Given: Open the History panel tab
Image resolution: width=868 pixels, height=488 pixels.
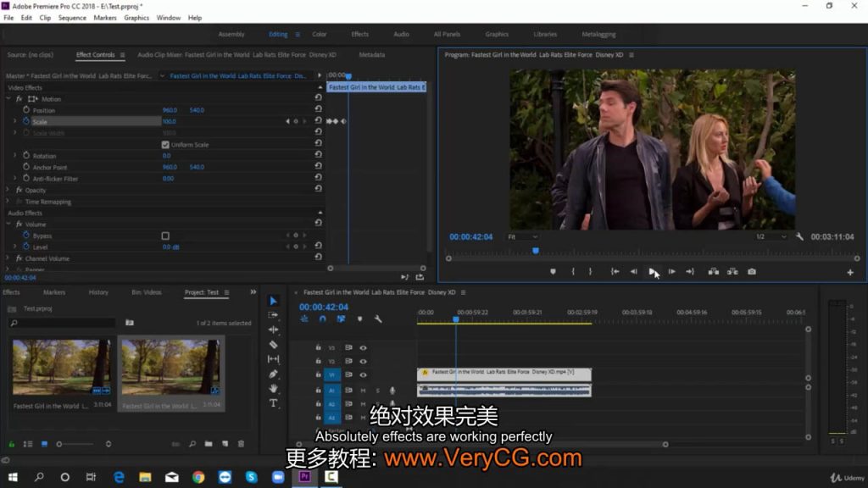Looking at the screenshot, I should (98, 292).
